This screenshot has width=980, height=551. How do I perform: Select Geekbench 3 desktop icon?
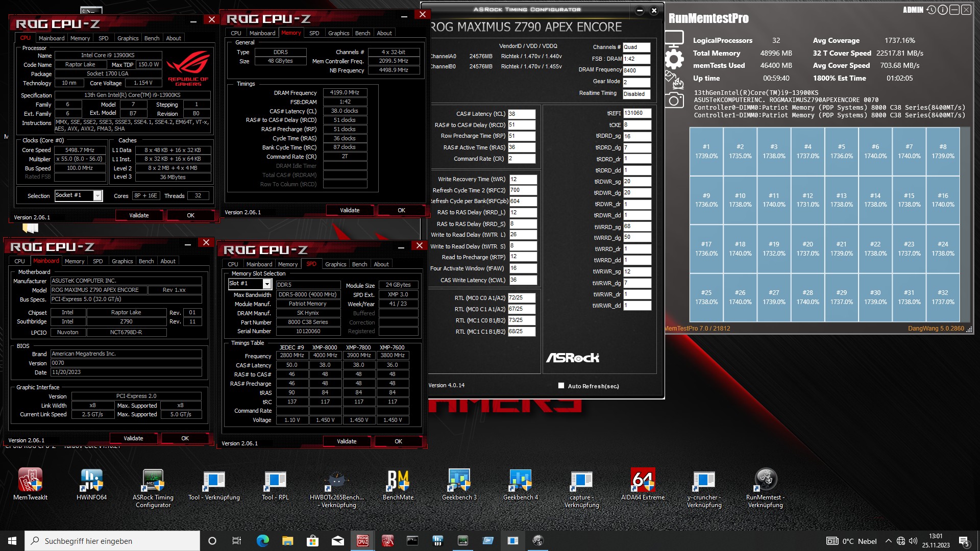[x=459, y=485]
